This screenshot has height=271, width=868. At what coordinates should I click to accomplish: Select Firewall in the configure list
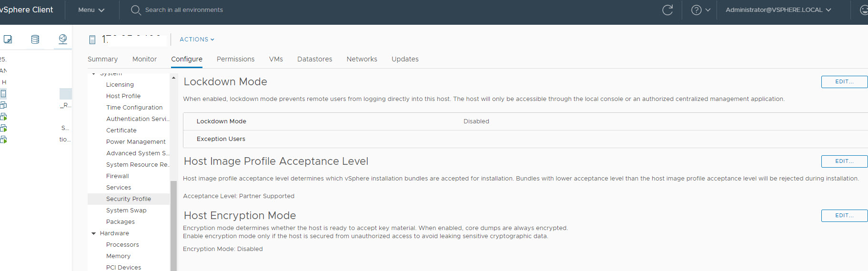click(x=118, y=176)
